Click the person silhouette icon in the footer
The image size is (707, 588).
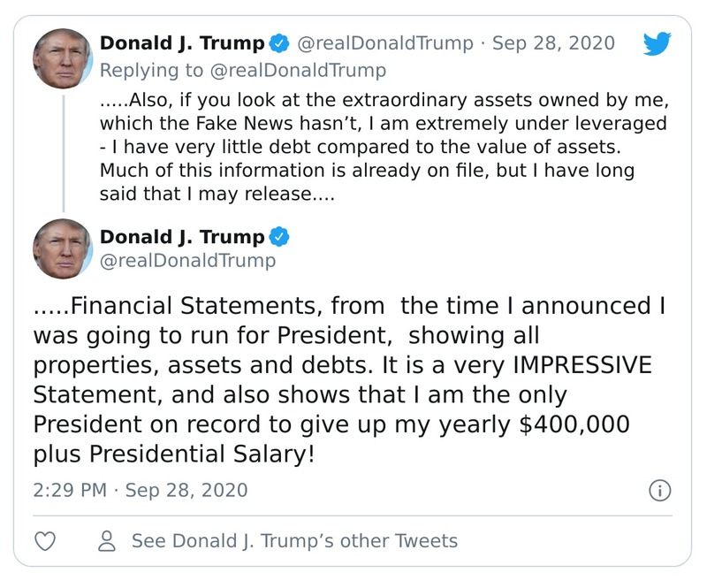pos(105,540)
